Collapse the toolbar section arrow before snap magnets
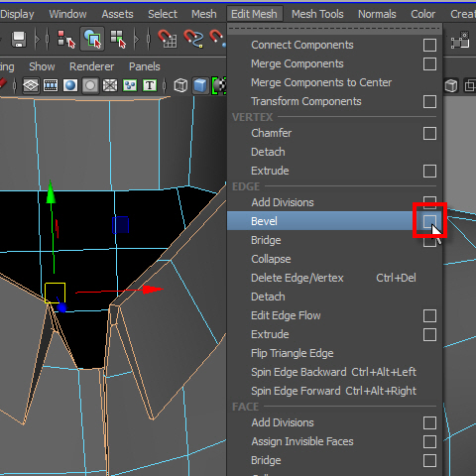The image size is (476, 476). (x=136, y=40)
